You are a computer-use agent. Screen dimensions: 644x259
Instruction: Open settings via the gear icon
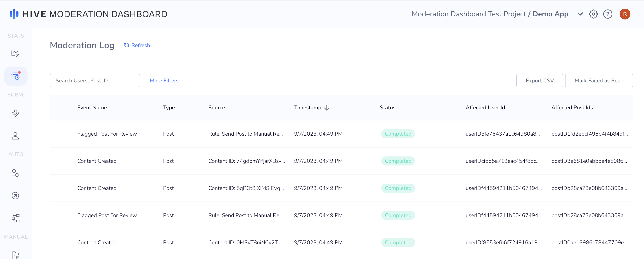point(593,14)
